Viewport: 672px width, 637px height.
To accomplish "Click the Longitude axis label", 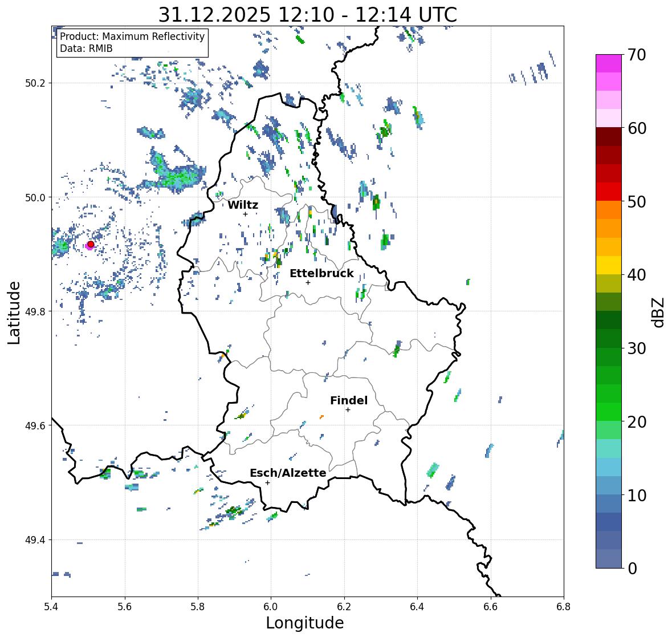I will pos(305,623).
